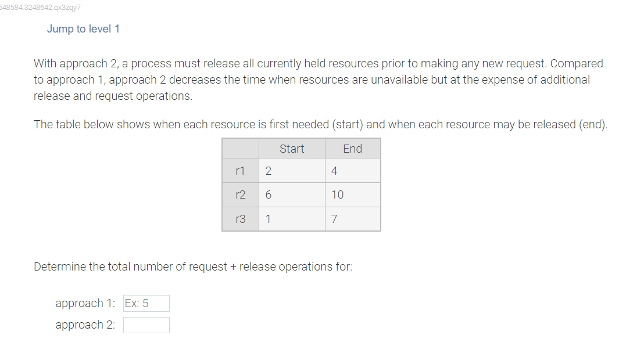644x364 pixels.
Task: Select the r3 row label
Action: tap(241, 219)
